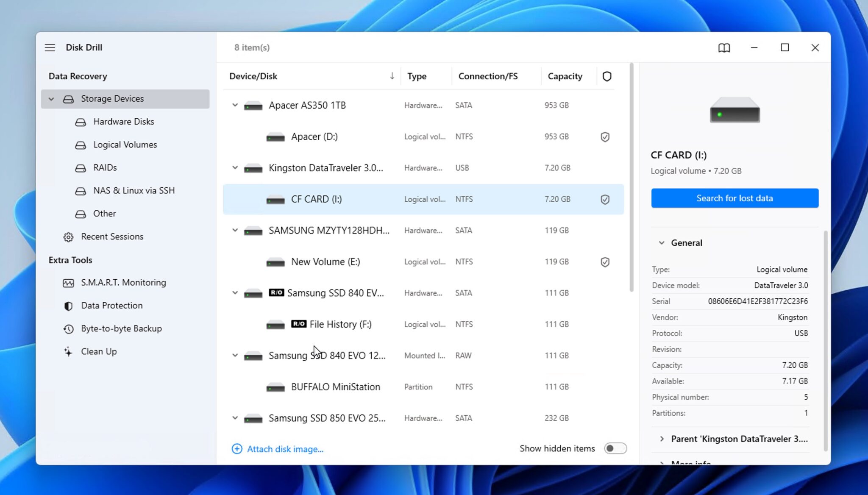Expand Parent 'Kingston DataTraveler 3' details
868x495 pixels.
[662, 439]
